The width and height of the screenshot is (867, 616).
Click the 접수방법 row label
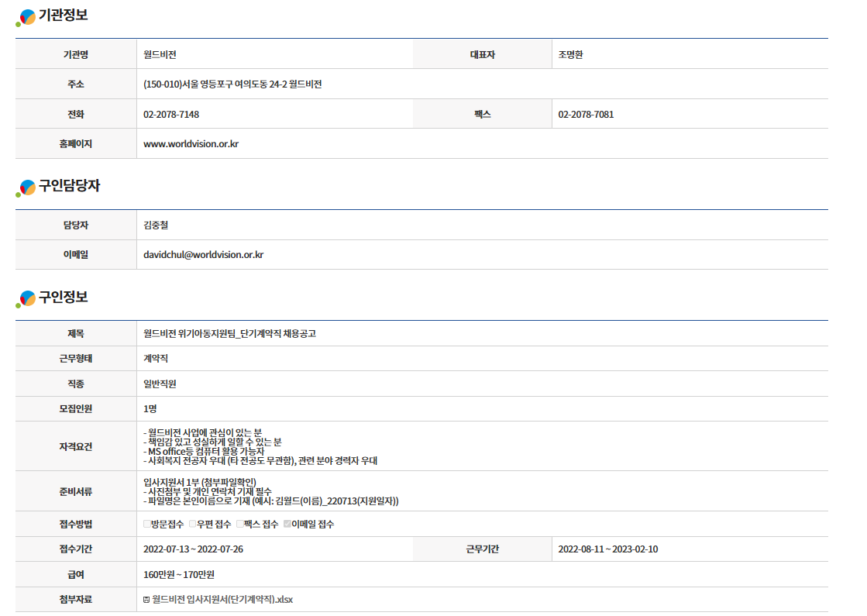coord(76,524)
